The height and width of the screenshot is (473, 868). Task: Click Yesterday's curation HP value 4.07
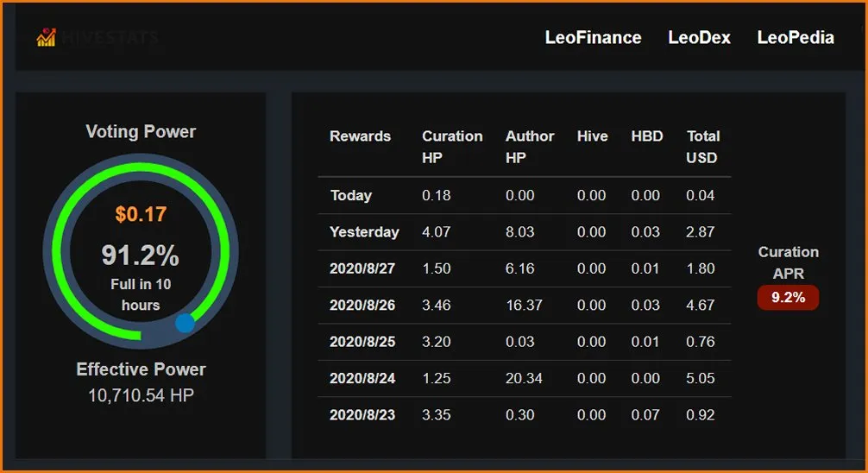coord(437,232)
